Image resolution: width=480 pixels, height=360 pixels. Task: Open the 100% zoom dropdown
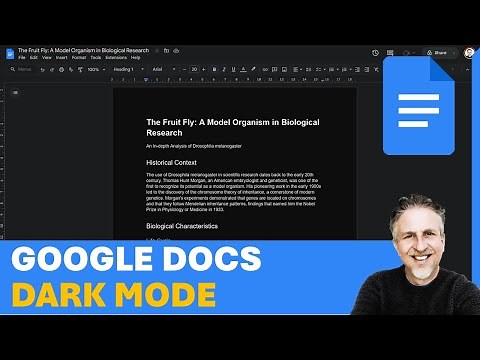point(96,69)
